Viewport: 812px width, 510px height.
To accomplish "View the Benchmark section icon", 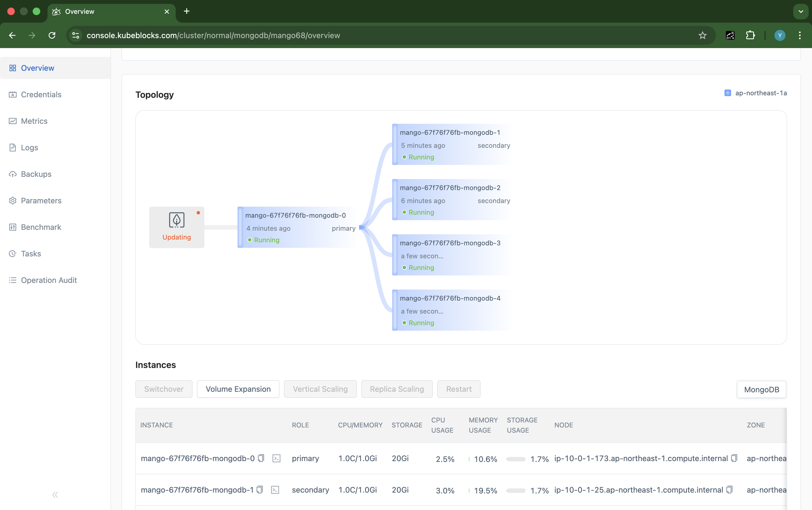I will 12,227.
